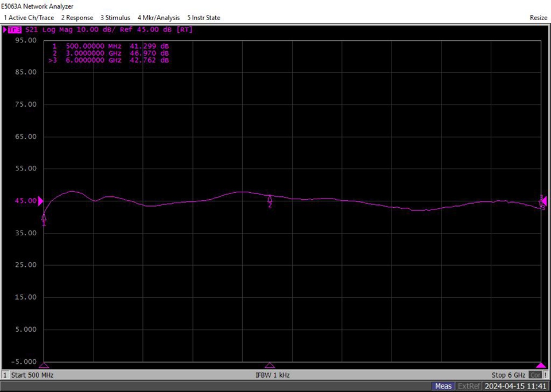The height and width of the screenshot is (392, 551).
Task: Click the Cor correction indicator
Action: point(535,375)
